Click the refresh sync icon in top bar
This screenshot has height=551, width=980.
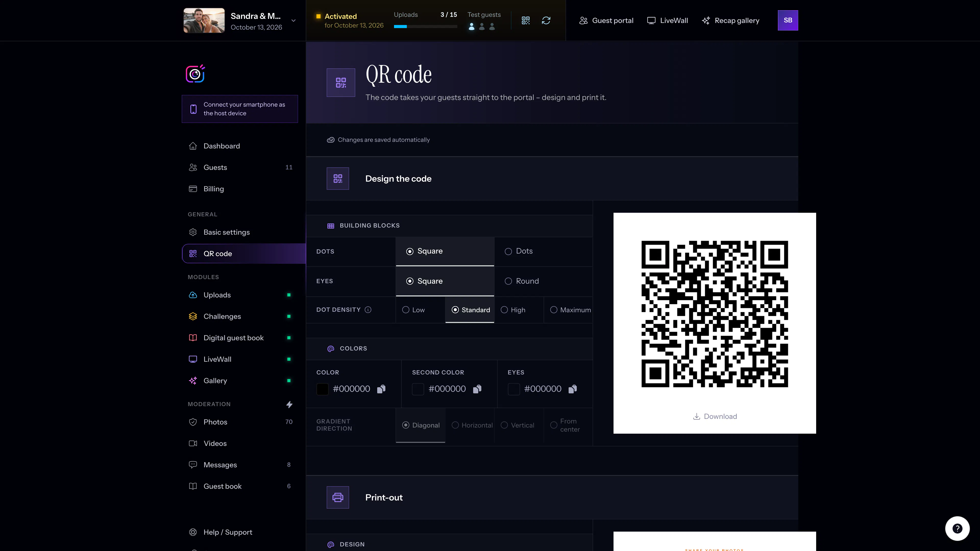point(546,20)
